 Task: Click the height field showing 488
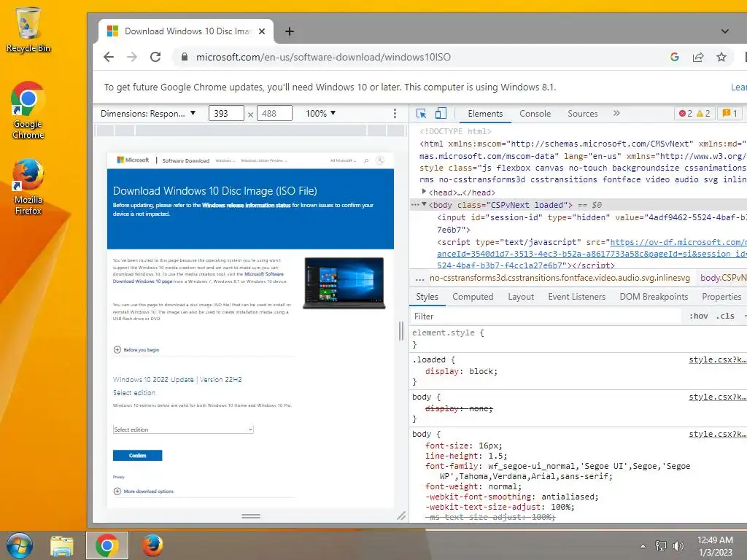point(274,113)
